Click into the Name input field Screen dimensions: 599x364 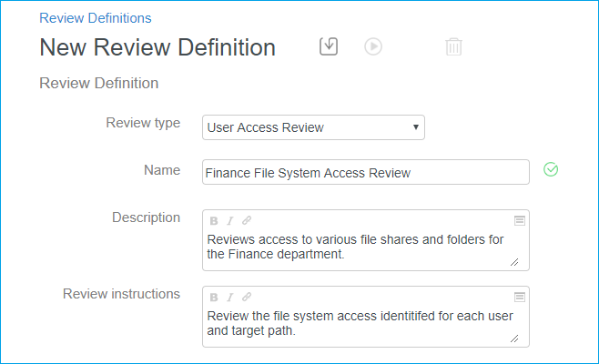365,172
